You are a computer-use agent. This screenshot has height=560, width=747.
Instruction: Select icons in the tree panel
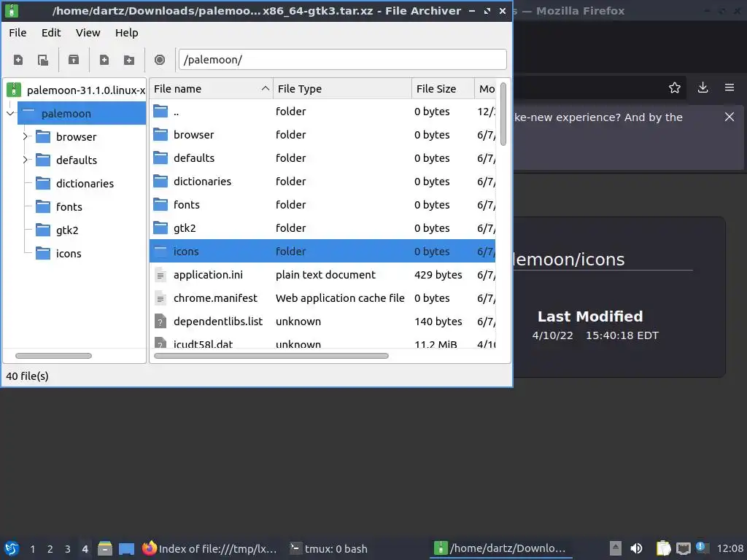point(69,253)
